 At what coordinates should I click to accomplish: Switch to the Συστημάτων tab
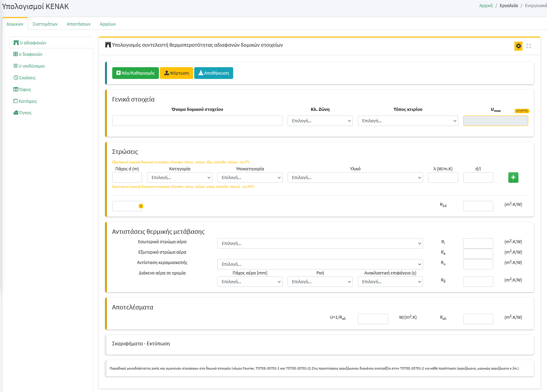(x=45, y=24)
